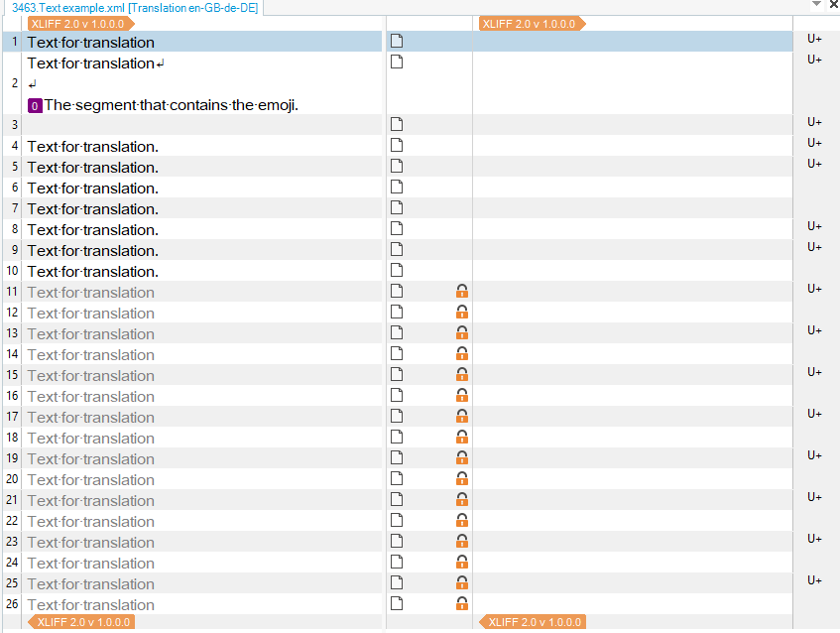840x633 pixels.
Task: Select 'The segment that contains the emoji.' text
Action: point(171,105)
